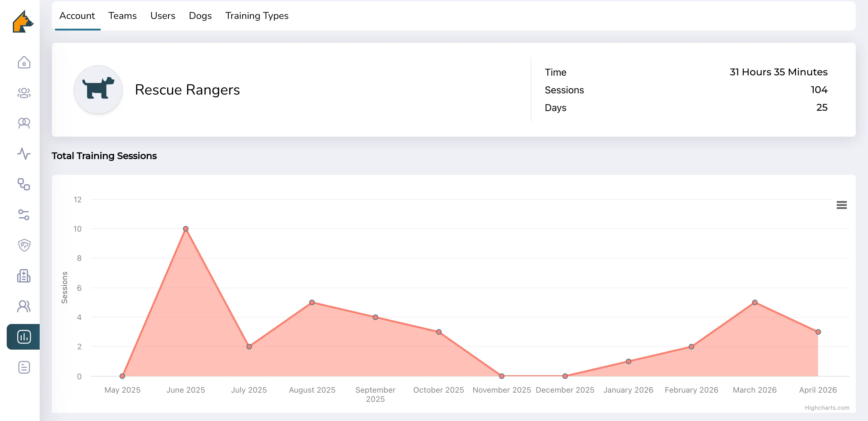
Task: Click the Sessions y-axis title
Action: coord(64,287)
